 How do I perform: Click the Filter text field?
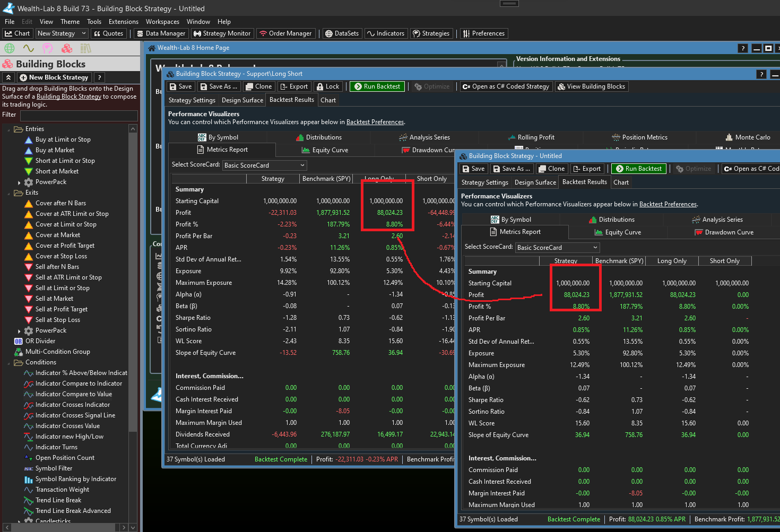click(x=79, y=115)
